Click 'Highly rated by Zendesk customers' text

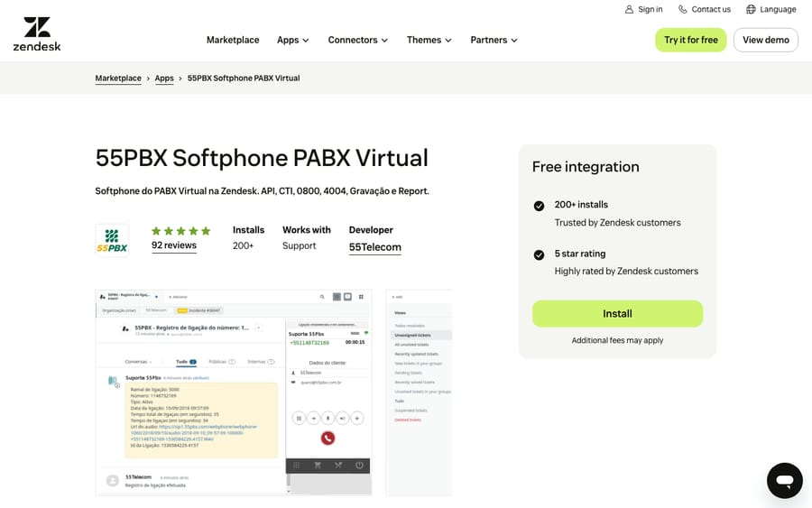coord(626,272)
